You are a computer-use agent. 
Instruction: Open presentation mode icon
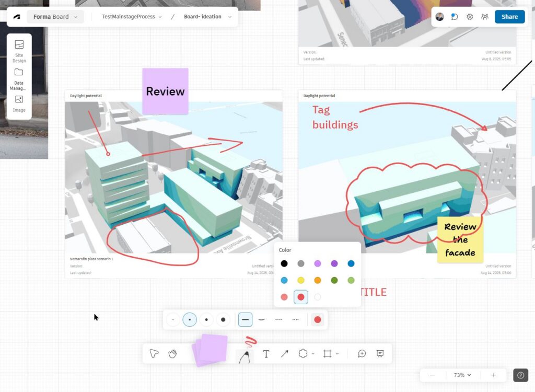click(380, 354)
